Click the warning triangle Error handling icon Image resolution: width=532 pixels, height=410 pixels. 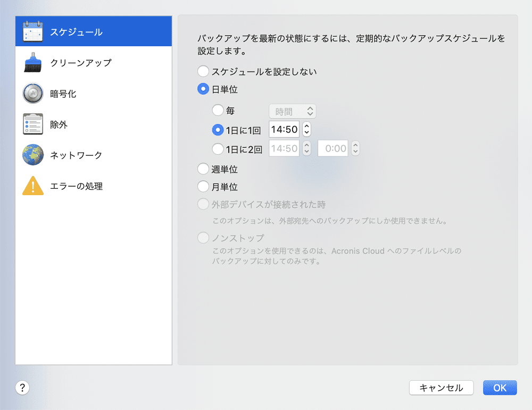(33, 186)
